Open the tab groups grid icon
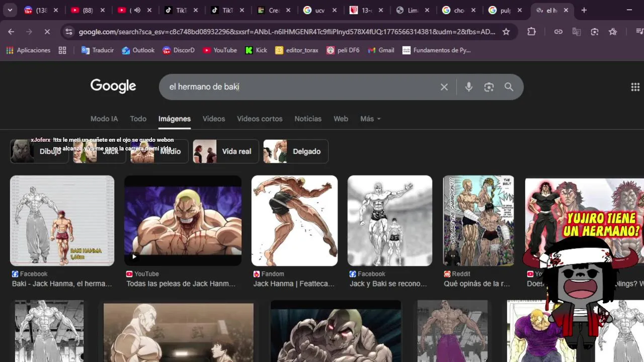The image size is (644, 362). pyautogui.click(x=62, y=50)
